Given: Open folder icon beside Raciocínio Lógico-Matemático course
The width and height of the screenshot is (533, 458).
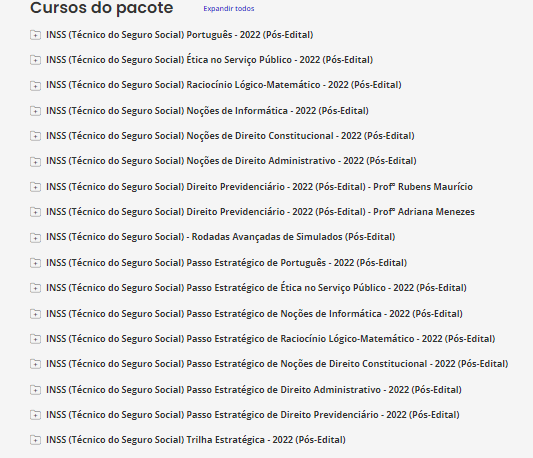Looking at the screenshot, I should click(35, 85).
